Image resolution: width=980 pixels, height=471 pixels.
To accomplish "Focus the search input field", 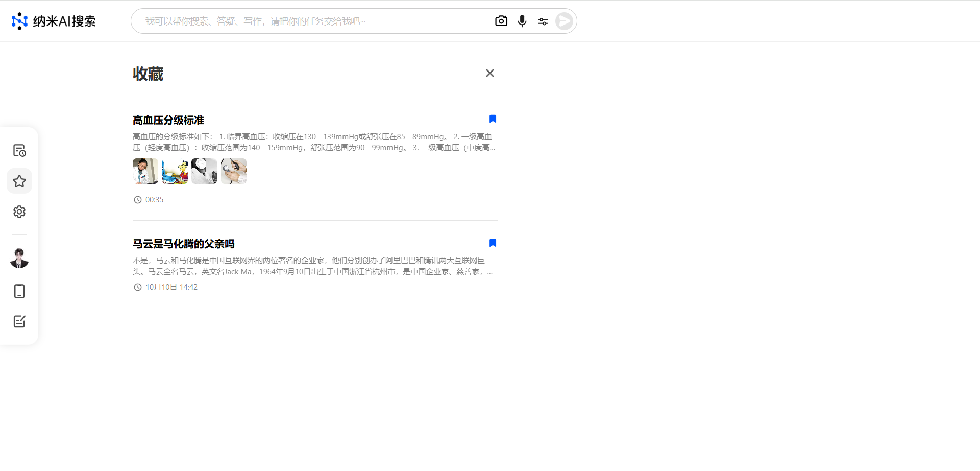I will pyautogui.click(x=311, y=21).
